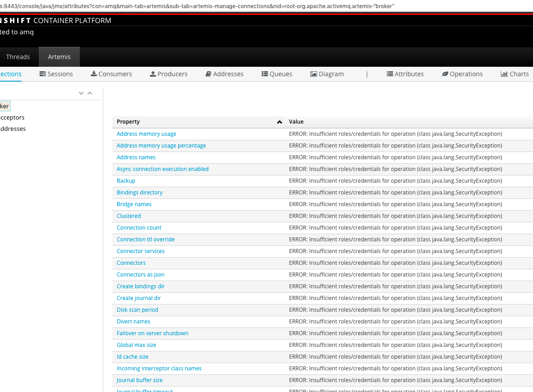Image resolution: width=533 pixels, height=392 pixels.
Task: Open the Operations sub-tab
Action: point(462,74)
